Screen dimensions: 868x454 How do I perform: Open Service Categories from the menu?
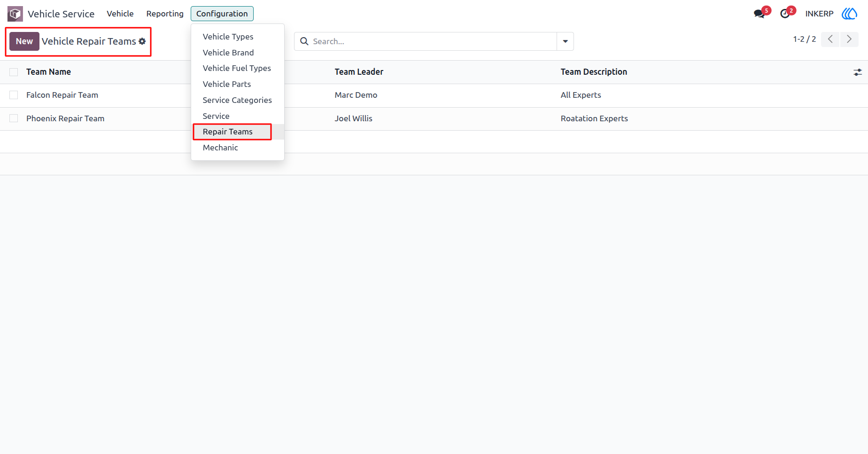(x=238, y=100)
